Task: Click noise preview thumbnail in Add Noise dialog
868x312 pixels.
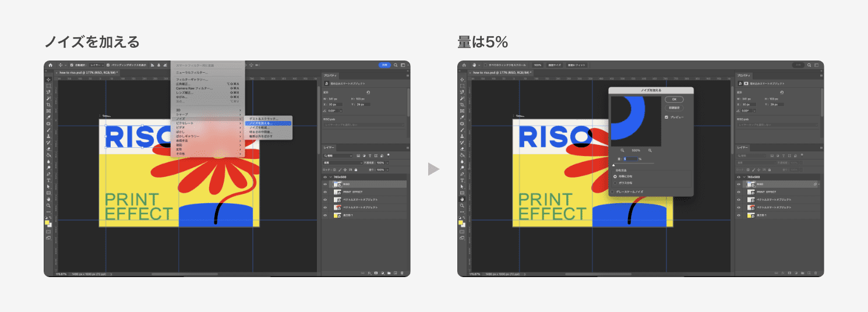Action: (636, 121)
